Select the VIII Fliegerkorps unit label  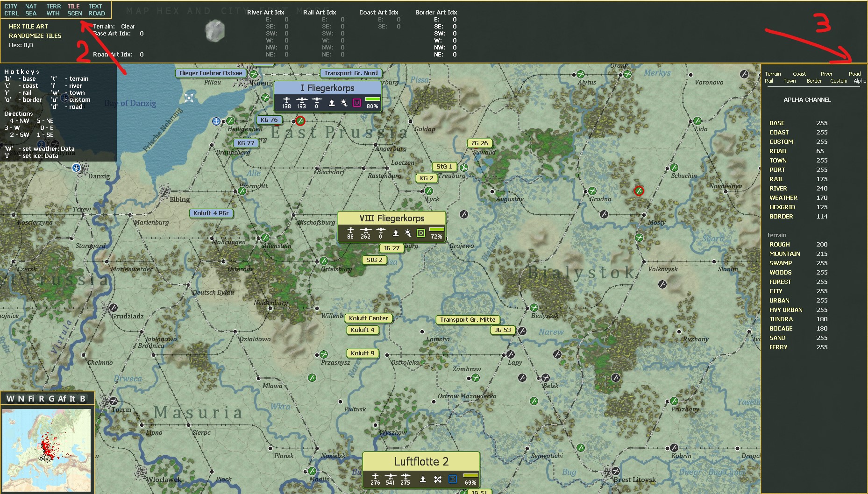point(391,218)
